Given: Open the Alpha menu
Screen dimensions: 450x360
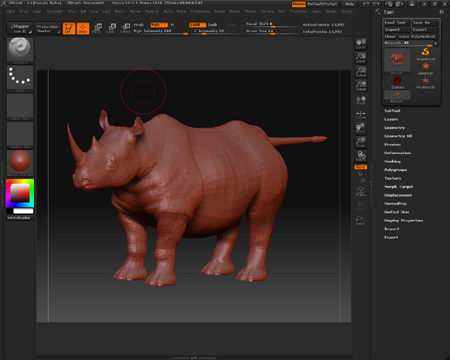Looking at the screenshot, I should [x=11, y=11].
